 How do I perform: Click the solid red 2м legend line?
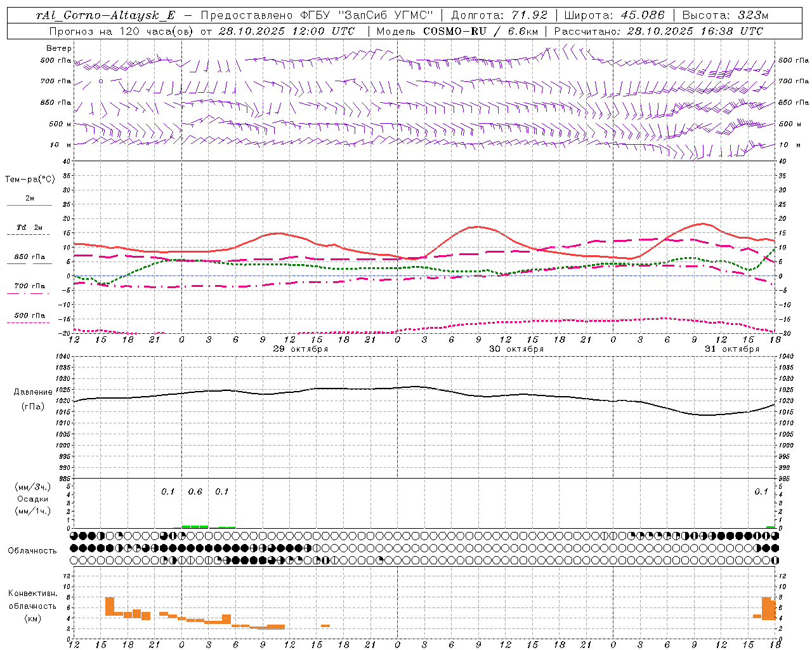click(x=29, y=206)
